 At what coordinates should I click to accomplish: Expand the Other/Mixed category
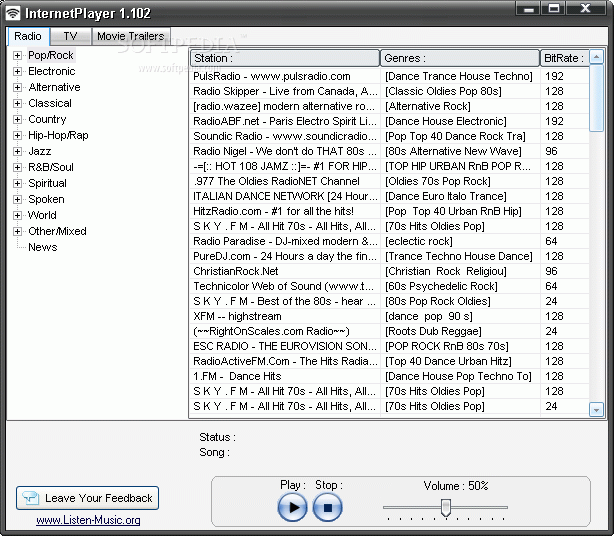coord(17,231)
